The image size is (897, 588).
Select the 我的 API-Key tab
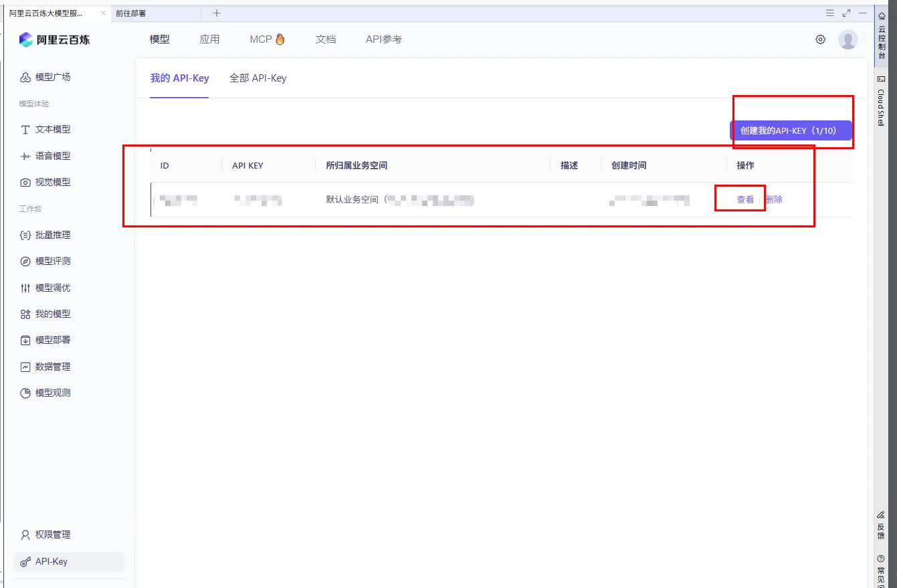click(x=179, y=78)
